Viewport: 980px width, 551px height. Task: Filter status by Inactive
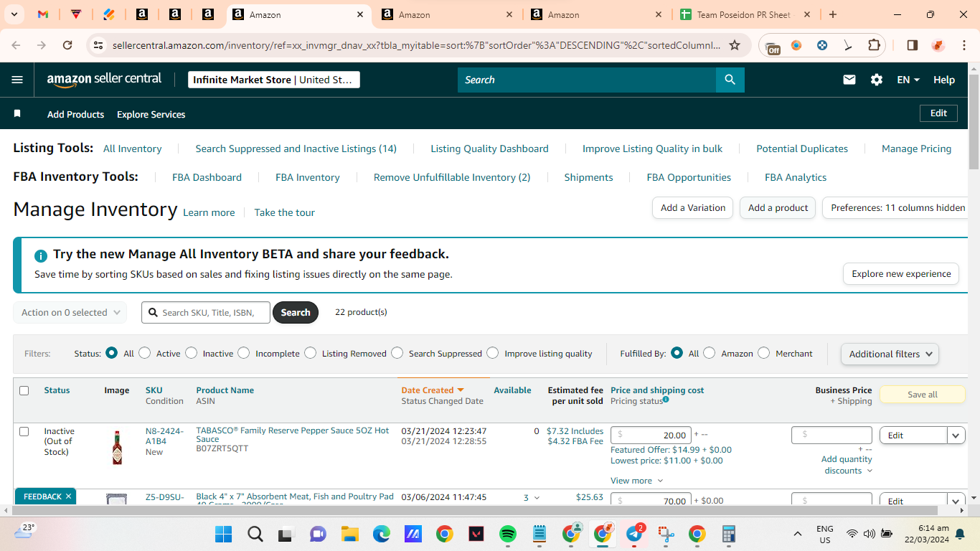coord(191,353)
